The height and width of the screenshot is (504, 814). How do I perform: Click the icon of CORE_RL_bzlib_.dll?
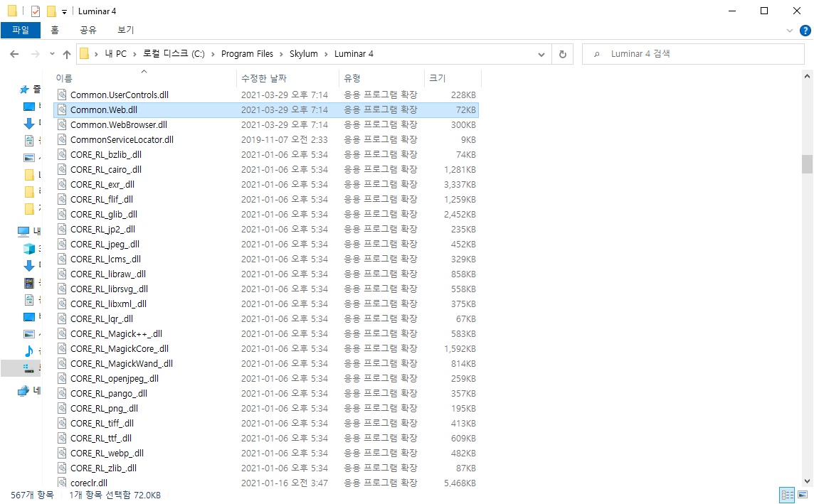tap(62, 154)
